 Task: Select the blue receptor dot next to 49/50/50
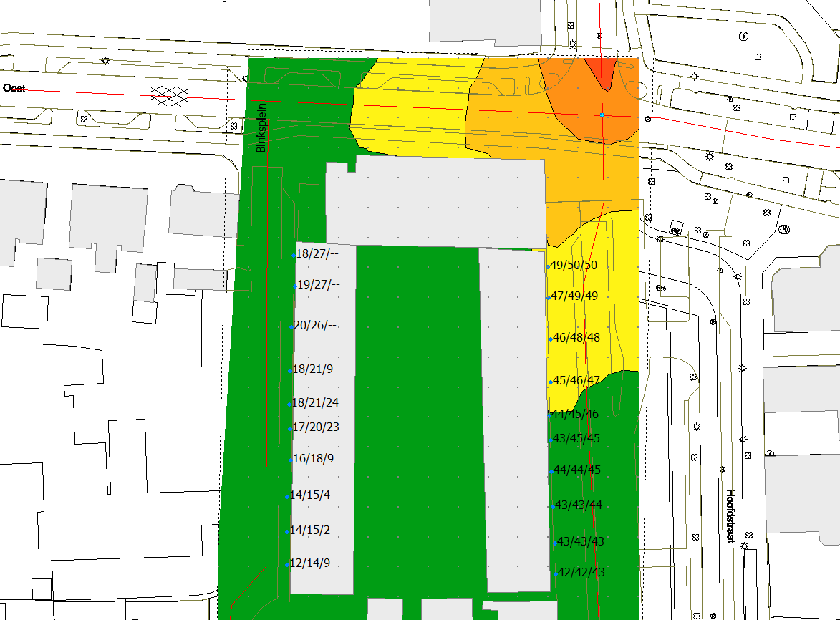(548, 266)
